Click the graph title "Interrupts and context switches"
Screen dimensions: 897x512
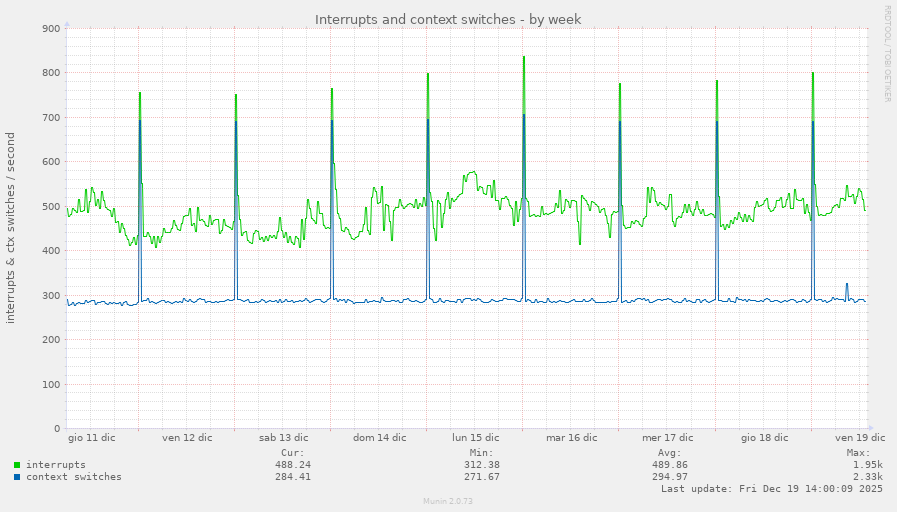click(448, 19)
